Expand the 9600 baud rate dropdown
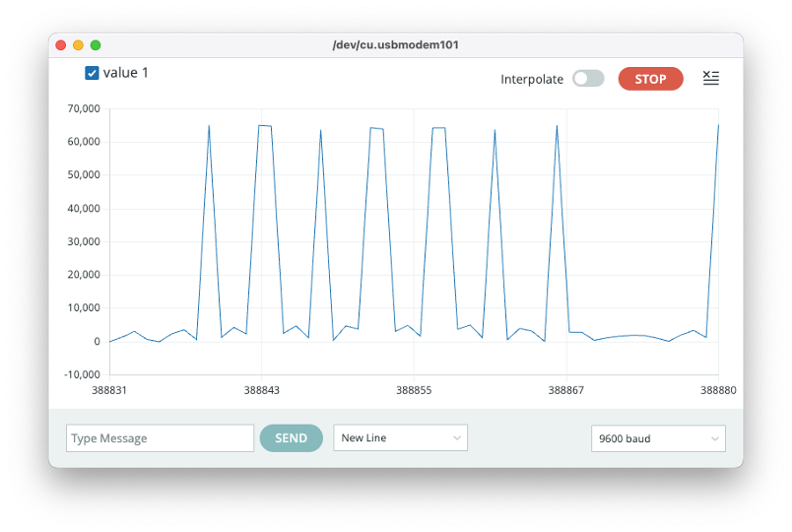792x532 pixels. [x=658, y=438]
